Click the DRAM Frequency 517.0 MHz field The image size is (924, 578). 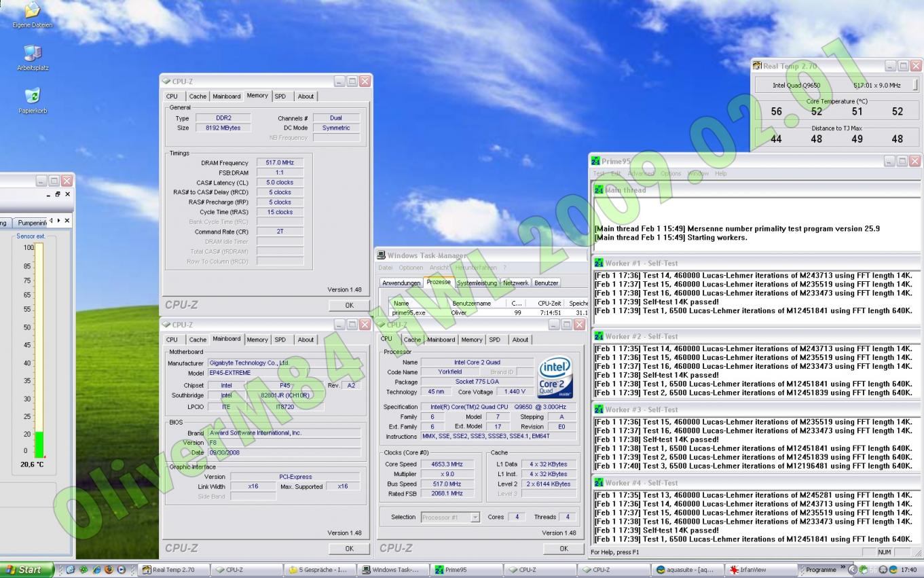click(280, 163)
